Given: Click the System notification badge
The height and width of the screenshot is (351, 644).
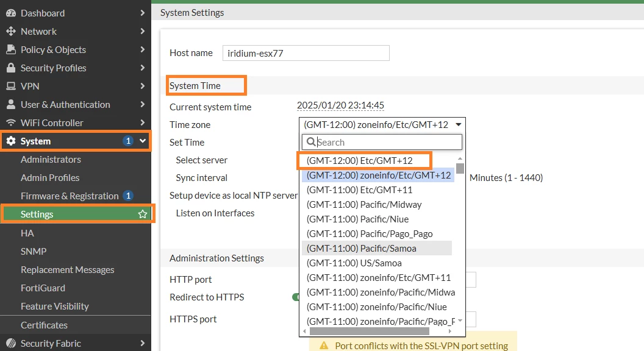Looking at the screenshot, I should click(x=128, y=141).
